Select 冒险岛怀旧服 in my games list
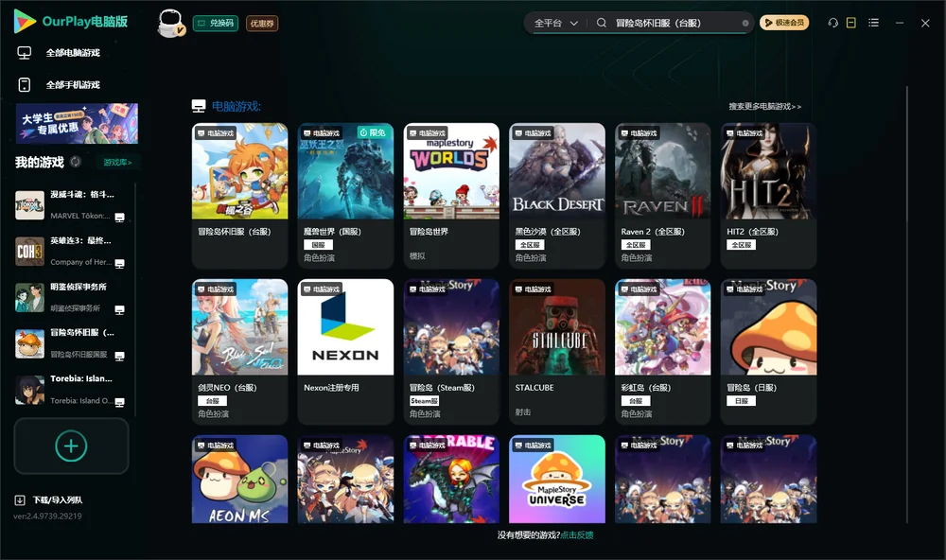The height and width of the screenshot is (560, 946). point(71,344)
